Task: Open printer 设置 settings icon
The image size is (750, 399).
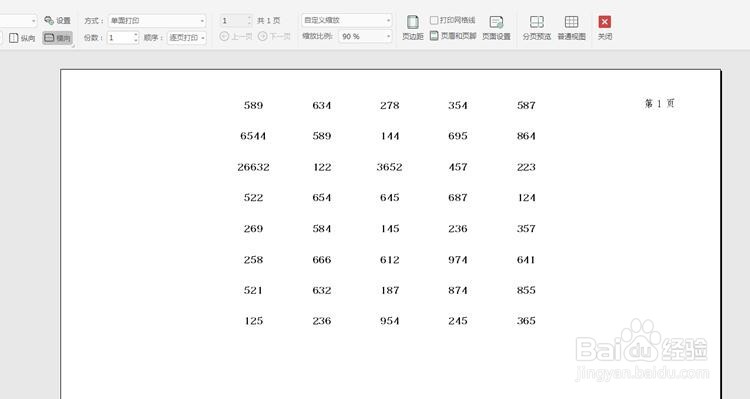Action: click(x=57, y=21)
